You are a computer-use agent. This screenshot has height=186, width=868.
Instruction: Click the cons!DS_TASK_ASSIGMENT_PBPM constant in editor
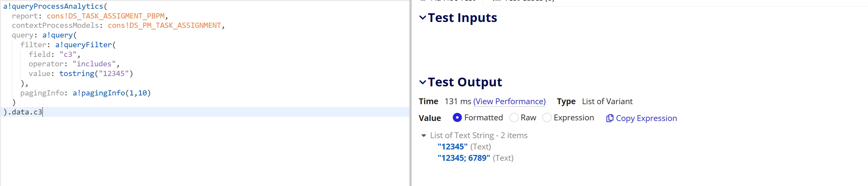pyautogui.click(x=106, y=16)
